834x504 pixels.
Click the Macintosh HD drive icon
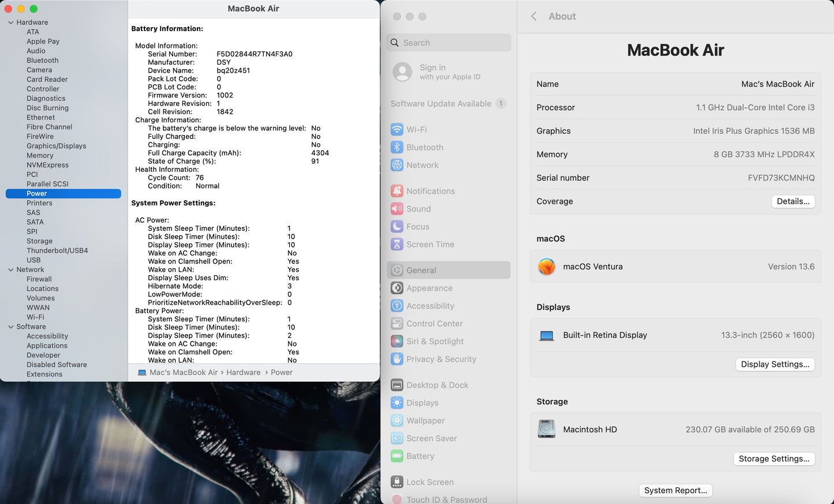click(547, 430)
